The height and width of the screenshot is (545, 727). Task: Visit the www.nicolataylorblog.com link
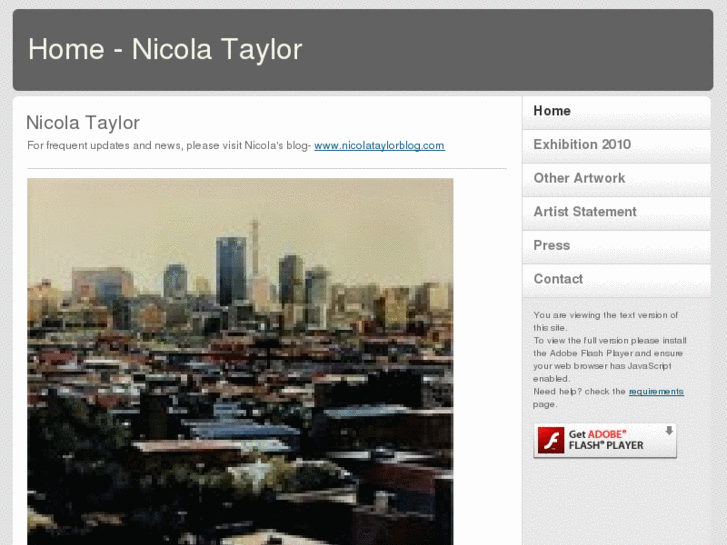point(379,146)
